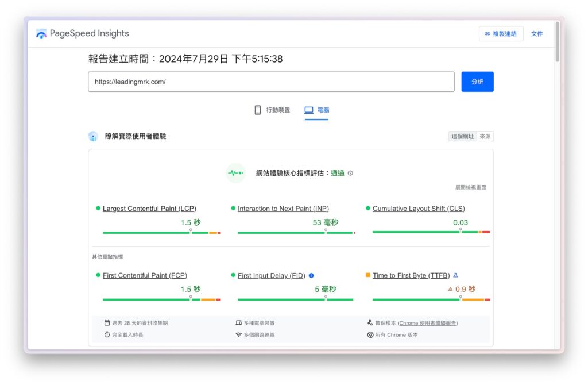Click the green dot beside First Input Delay
The width and height of the screenshot is (588, 385).
tap(233, 275)
